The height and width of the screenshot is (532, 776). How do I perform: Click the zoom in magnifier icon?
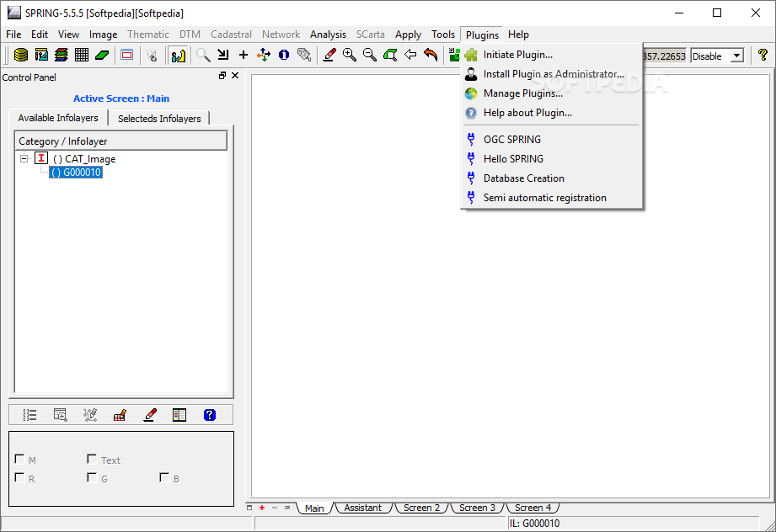(350, 55)
